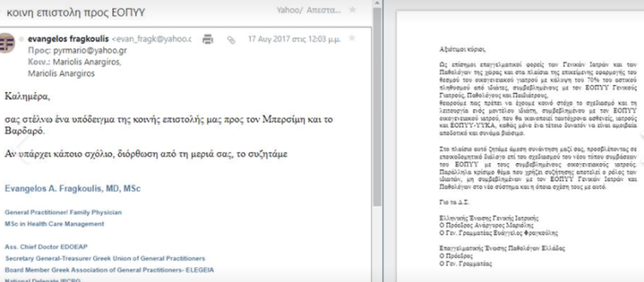644x282 pixels.
Task: Star the conversation beside the Yahoo folder label
Action: point(353,10)
